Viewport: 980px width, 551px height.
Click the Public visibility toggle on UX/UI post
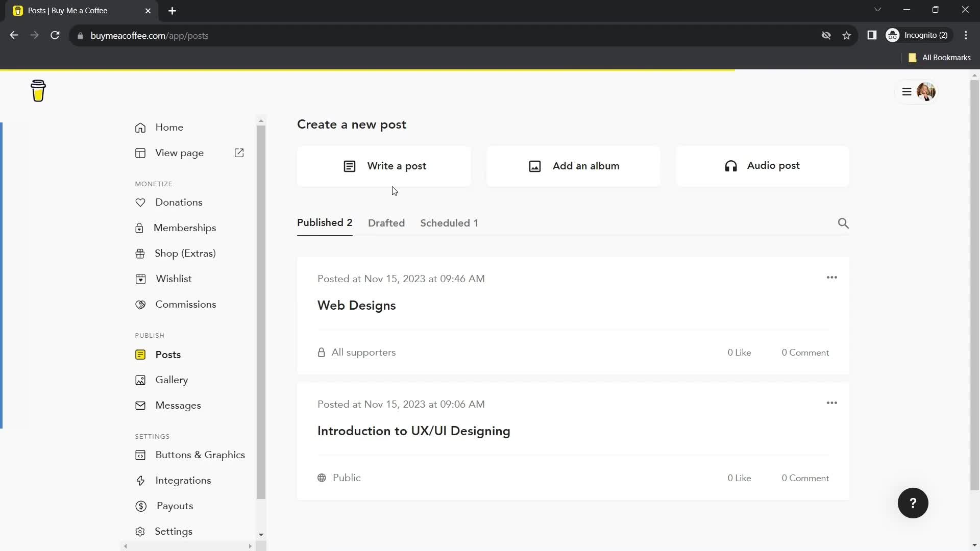point(339,479)
